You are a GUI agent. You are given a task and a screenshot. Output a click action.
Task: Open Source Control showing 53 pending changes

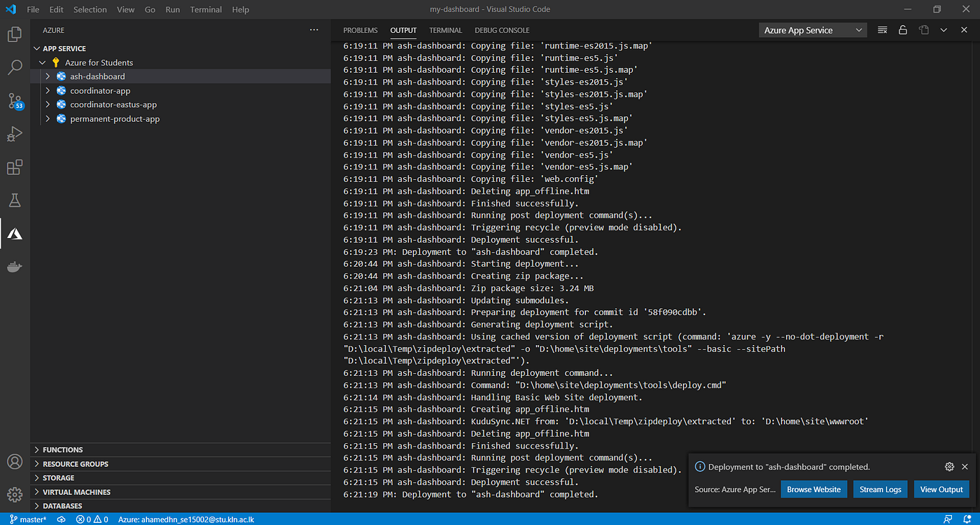click(15, 100)
